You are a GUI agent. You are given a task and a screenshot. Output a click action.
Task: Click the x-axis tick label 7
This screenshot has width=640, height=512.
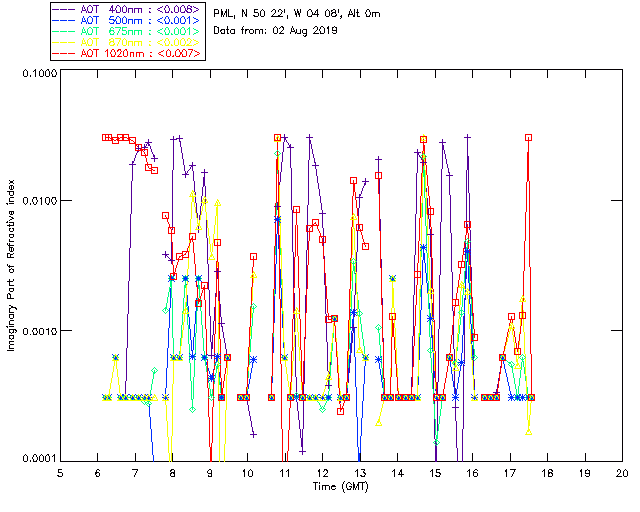[x=135, y=473]
